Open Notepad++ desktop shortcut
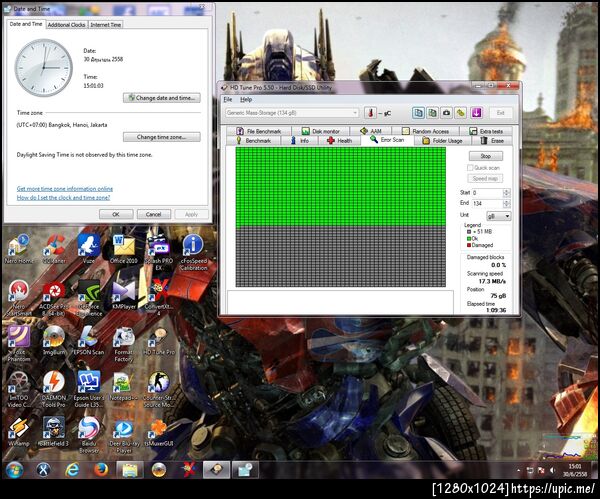 click(124, 386)
